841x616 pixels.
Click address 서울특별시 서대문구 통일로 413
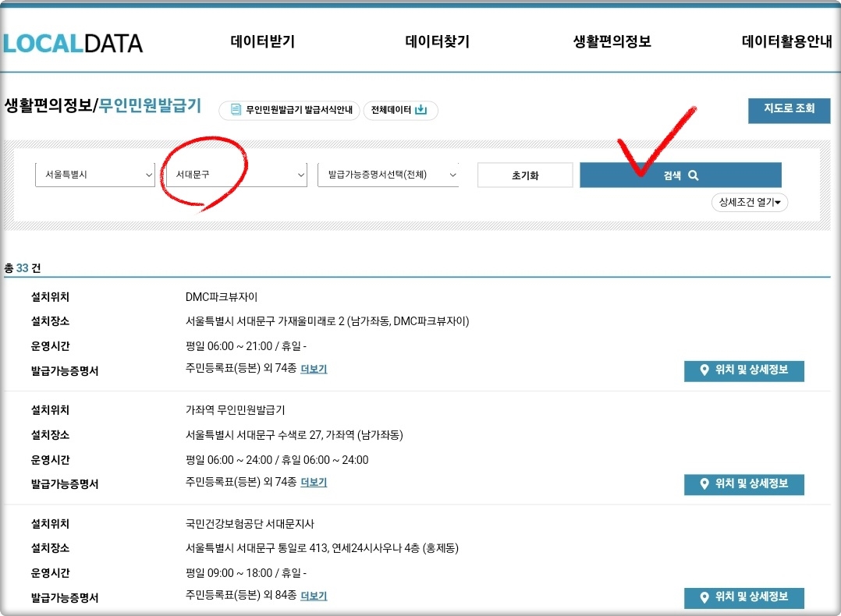321,548
